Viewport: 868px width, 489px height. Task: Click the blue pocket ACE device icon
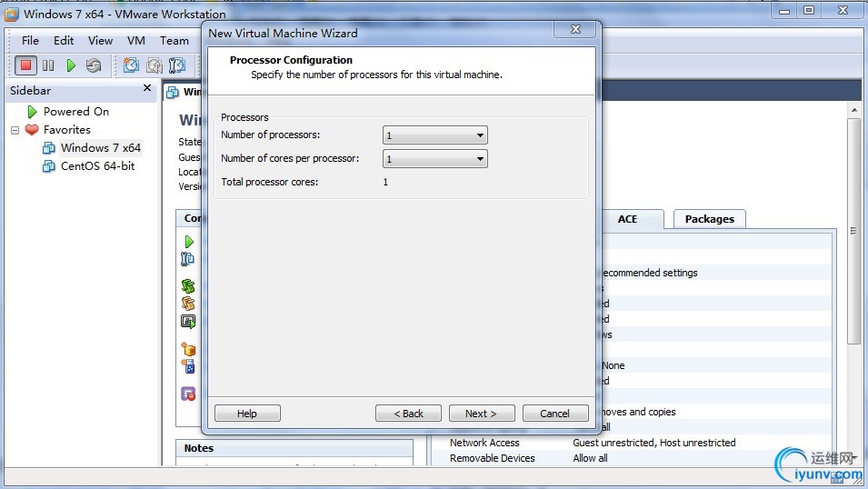(189, 366)
